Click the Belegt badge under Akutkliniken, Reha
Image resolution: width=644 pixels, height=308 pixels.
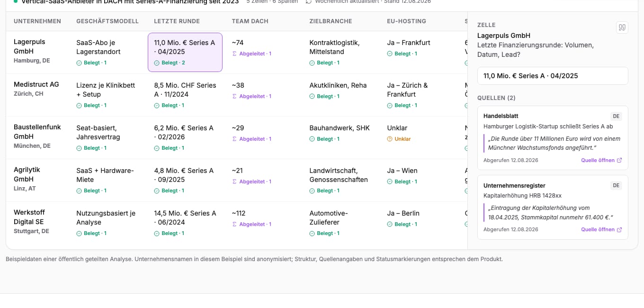[324, 96]
